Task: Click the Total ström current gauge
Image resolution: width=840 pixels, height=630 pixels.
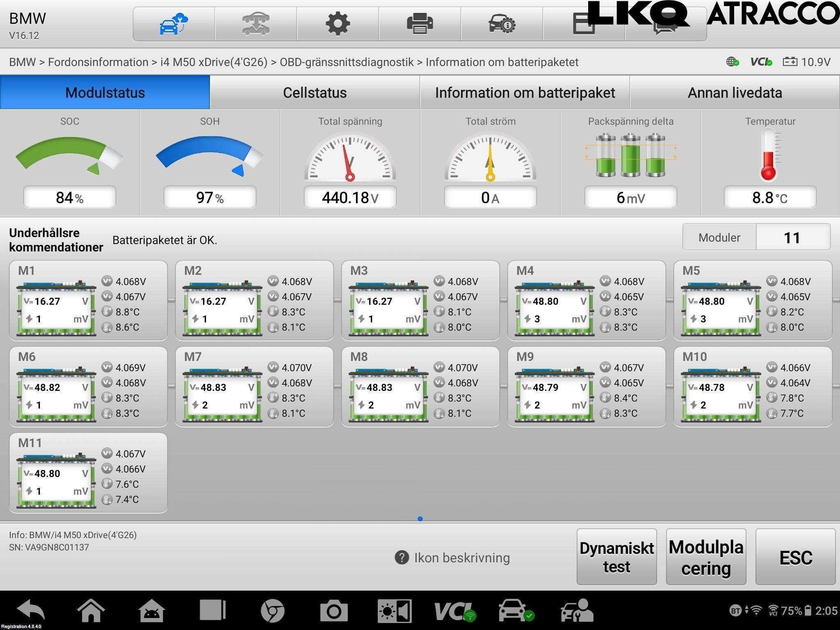Action: 490,157
